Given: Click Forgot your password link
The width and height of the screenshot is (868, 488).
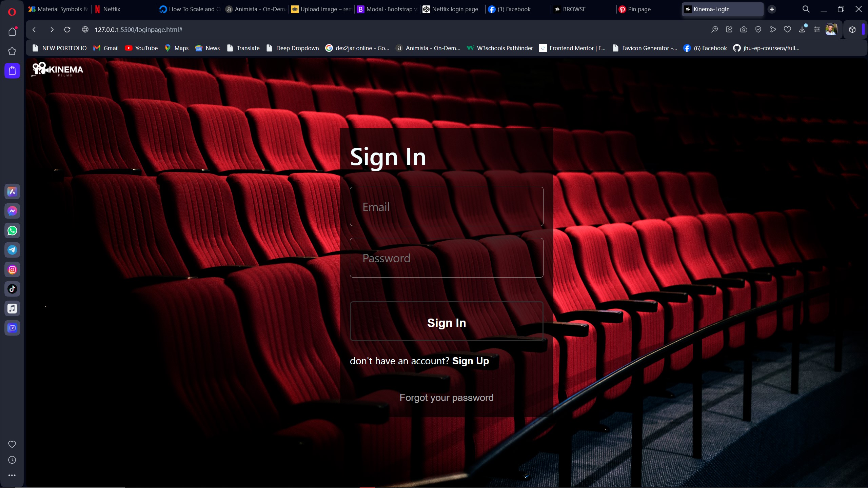Looking at the screenshot, I should coord(446,398).
